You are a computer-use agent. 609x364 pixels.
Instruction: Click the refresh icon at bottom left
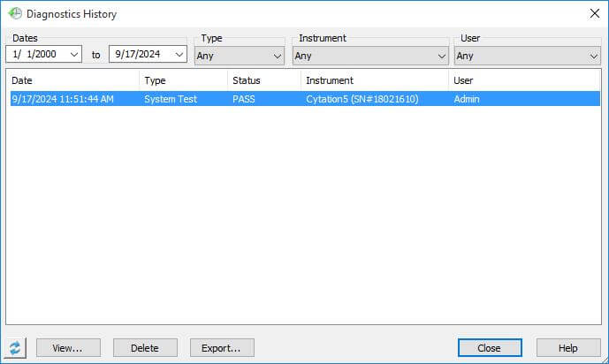[x=14, y=348]
